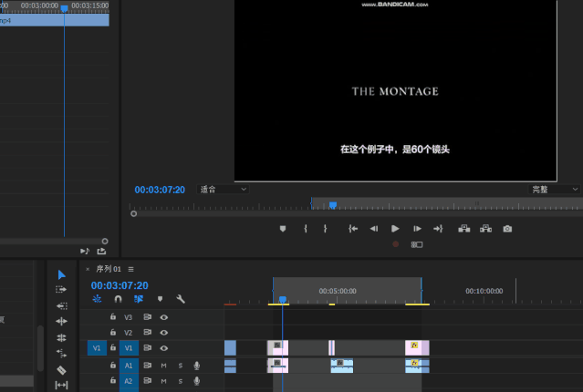Export frame with camera icon
The image size is (583, 392).
pyautogui.click(x=507, y=229)
